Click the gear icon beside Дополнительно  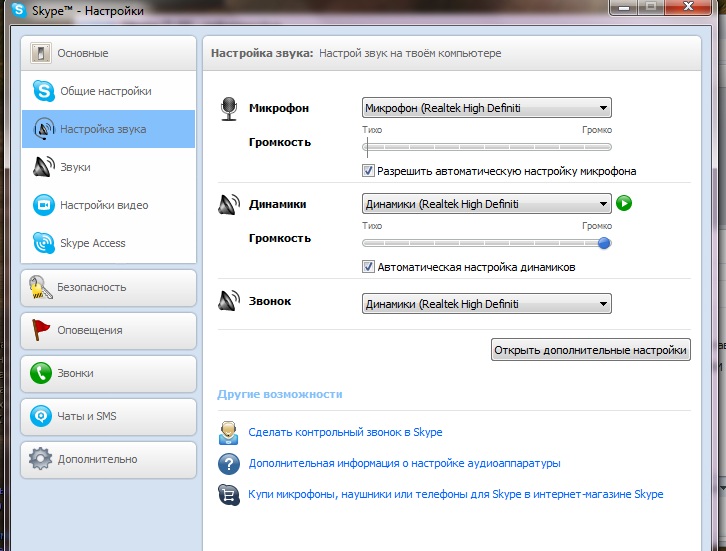click(40, 458)
